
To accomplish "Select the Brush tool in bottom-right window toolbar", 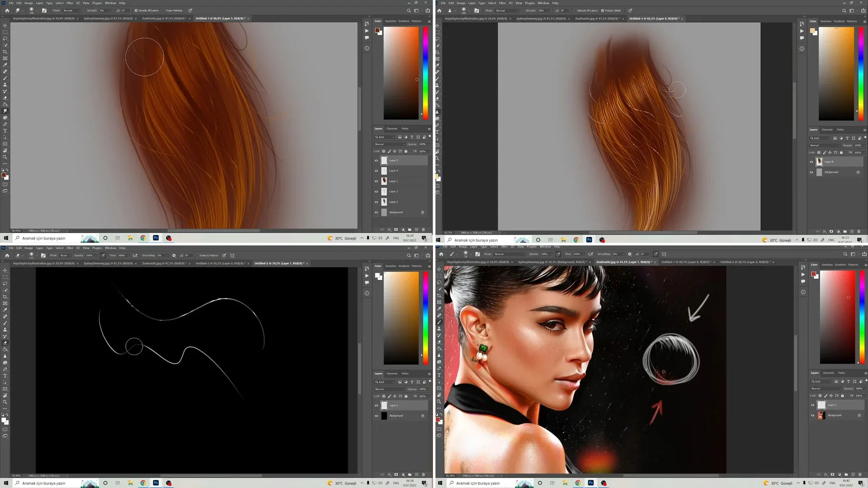I will pyautogui.click(x=439, y=322).
